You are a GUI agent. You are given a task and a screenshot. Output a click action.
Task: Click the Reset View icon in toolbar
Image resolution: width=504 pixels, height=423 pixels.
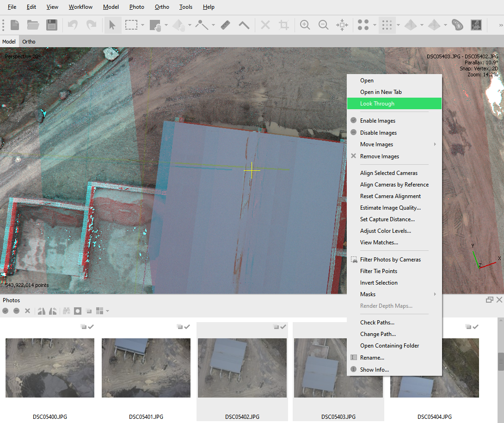pos(342,25)
